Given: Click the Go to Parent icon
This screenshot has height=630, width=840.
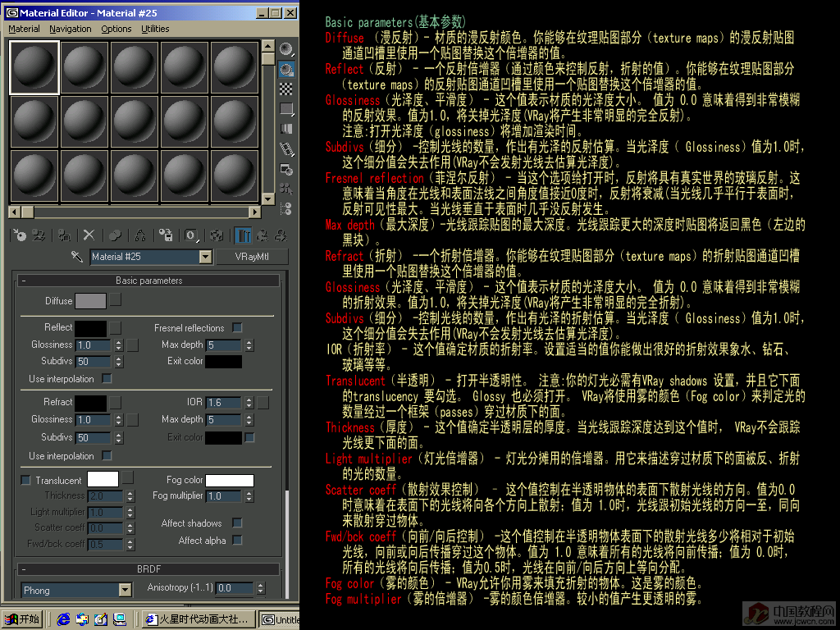Looking at the screenshot, I should click(x=262, y=235).
